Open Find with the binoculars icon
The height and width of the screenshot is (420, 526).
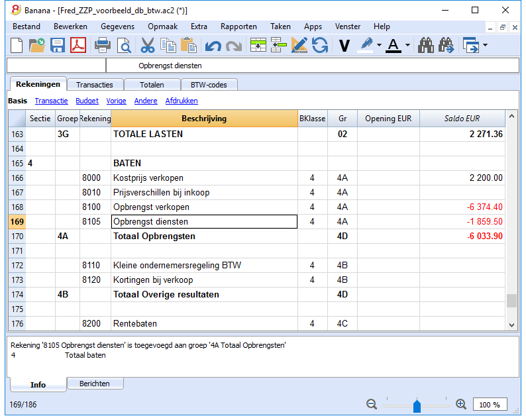click(426, 45)
